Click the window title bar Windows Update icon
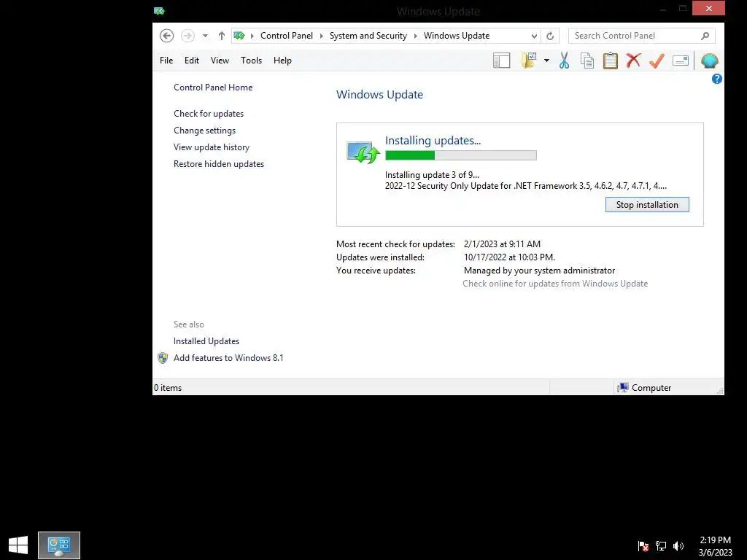 [x=159, y=11]
